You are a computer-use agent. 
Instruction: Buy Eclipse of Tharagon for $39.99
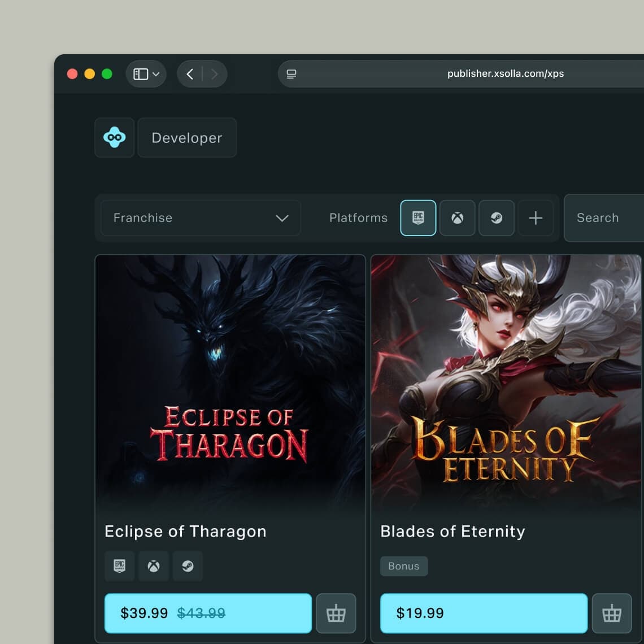(208, 613)
